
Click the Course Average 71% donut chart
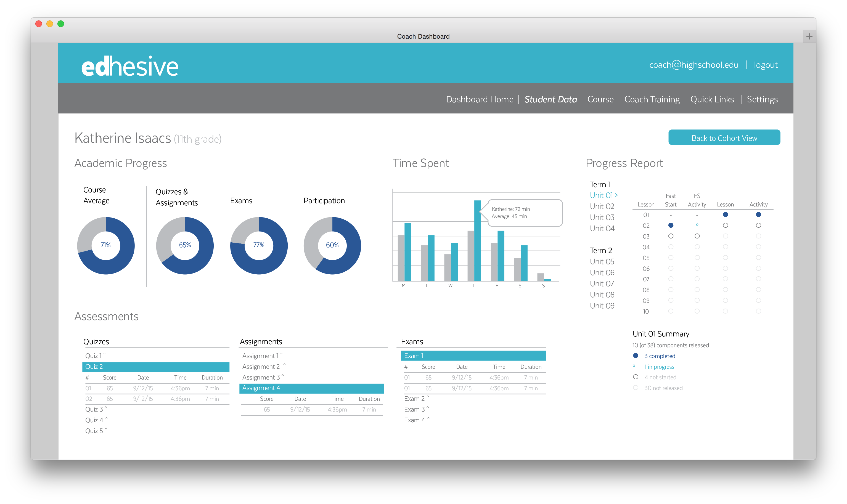[106, 245]
